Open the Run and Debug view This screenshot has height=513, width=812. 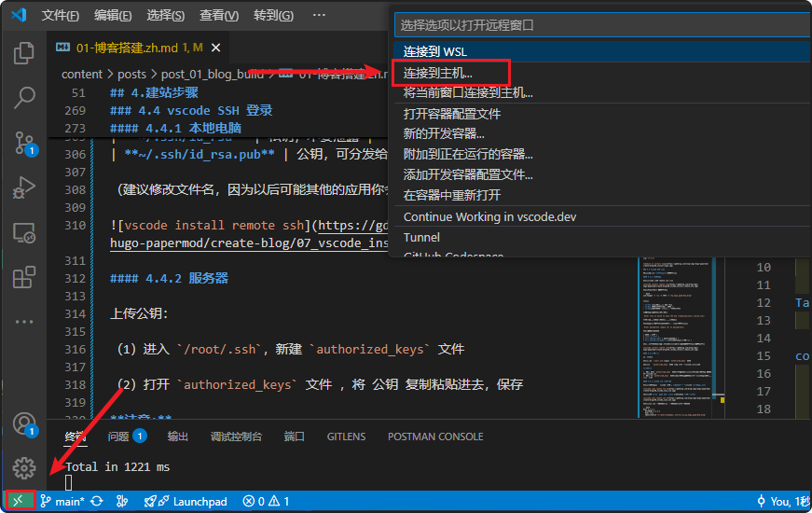[x=23, y=188]
